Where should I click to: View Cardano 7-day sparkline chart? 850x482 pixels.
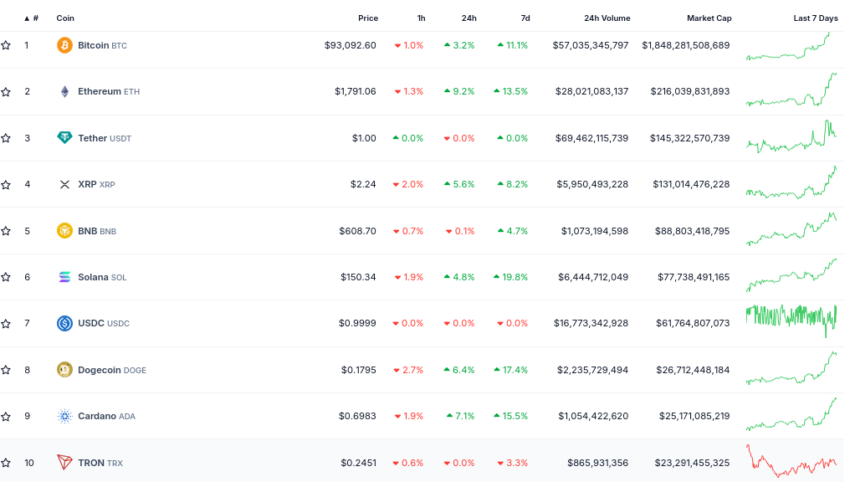tap(791, 414)
